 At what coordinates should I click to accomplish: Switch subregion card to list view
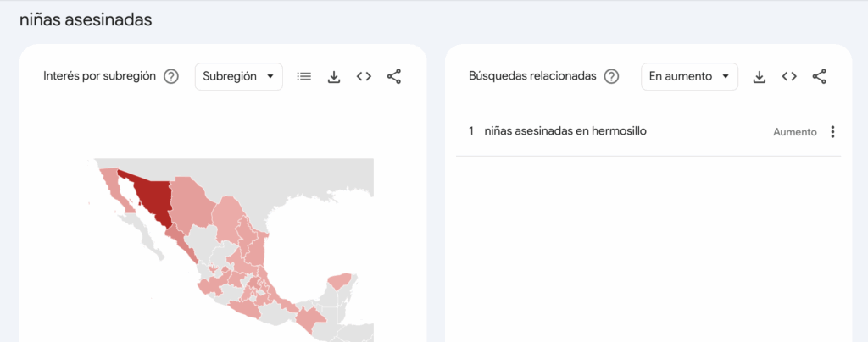click(304, 76)
